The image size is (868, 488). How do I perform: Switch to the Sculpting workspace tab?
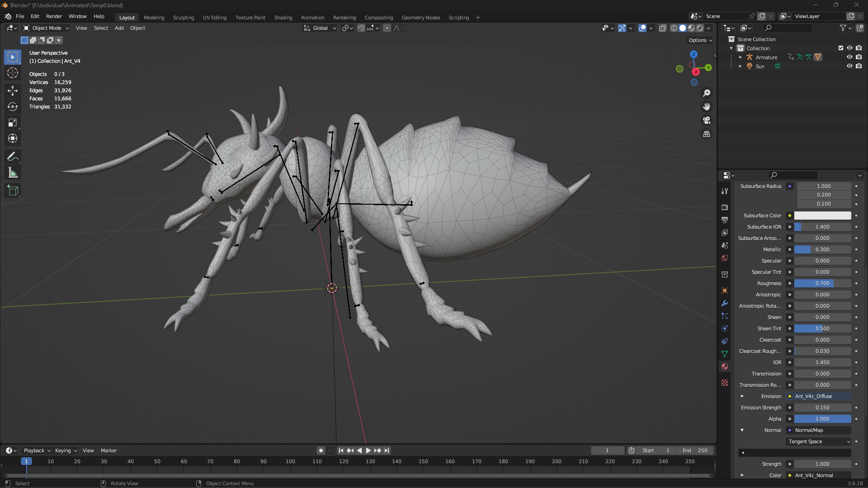coord(183,18)
